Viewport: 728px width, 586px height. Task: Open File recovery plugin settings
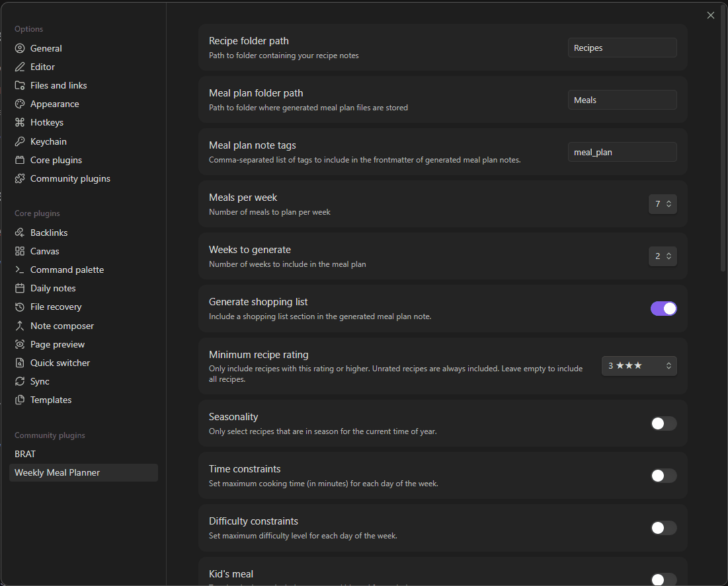[x=83, y=307]
